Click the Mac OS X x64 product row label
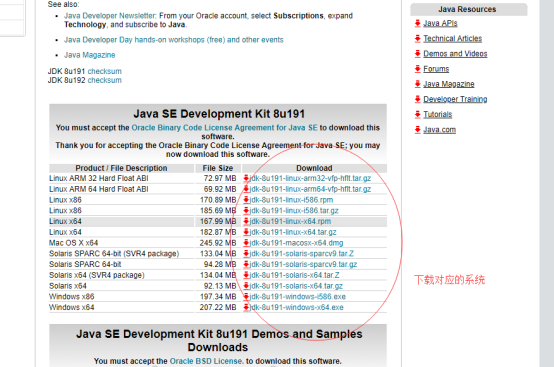 point(73,243)
